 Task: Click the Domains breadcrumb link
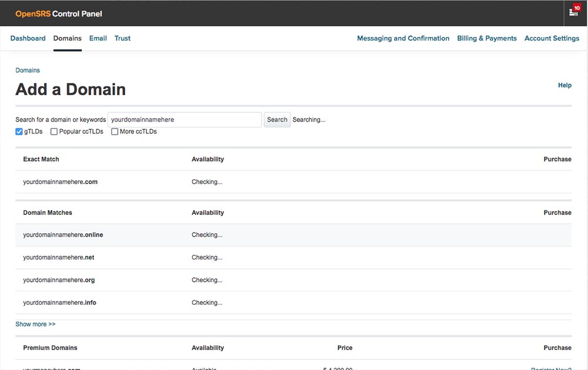pyautogui.click(x=28, y=70)
